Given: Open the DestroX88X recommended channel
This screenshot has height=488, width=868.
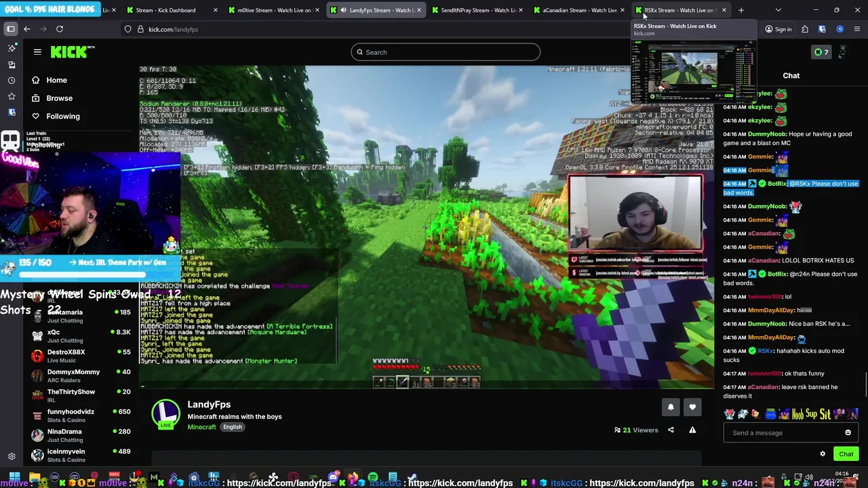Looking at the screenshot, I should (81, 356).
